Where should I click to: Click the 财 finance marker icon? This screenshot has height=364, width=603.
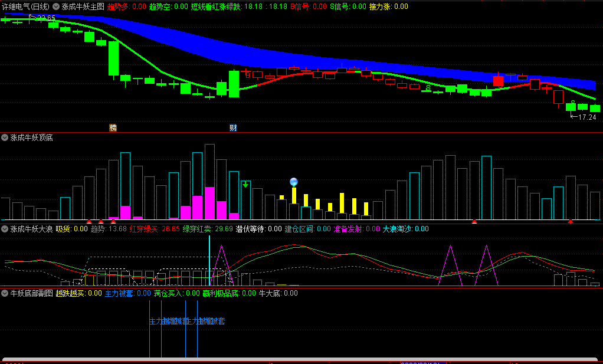coord(233,128)
